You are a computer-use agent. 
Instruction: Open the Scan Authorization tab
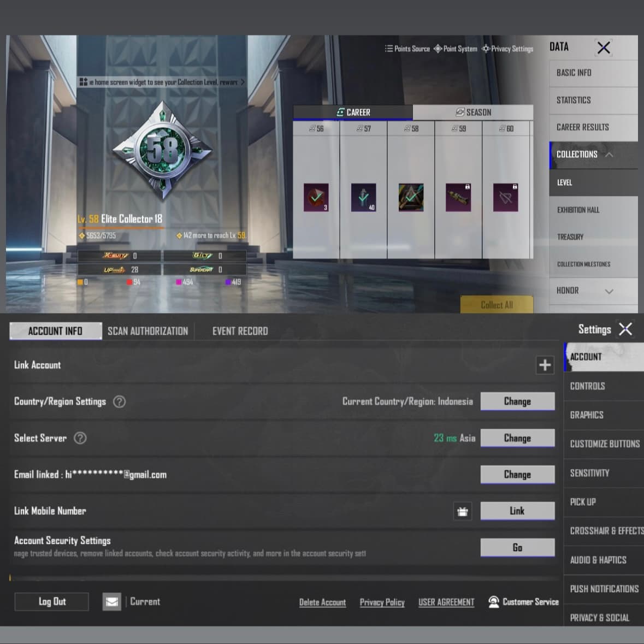coord(148,331)
